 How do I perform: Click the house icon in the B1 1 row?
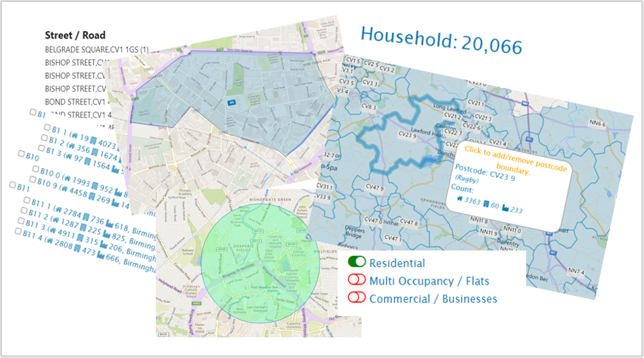[x=74, y=136]
